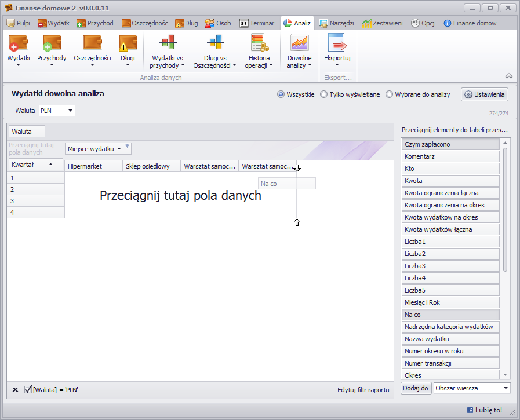Open the Oszczędności analysis icon
The height and width of the screenshot is (420, 520).
pyautogui.click(x=92, y=43)
